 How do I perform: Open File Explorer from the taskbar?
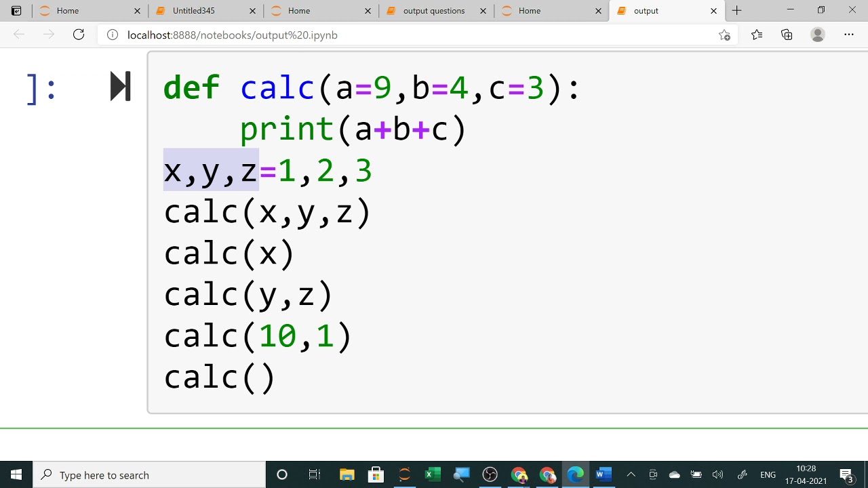(x=347, y=474)
